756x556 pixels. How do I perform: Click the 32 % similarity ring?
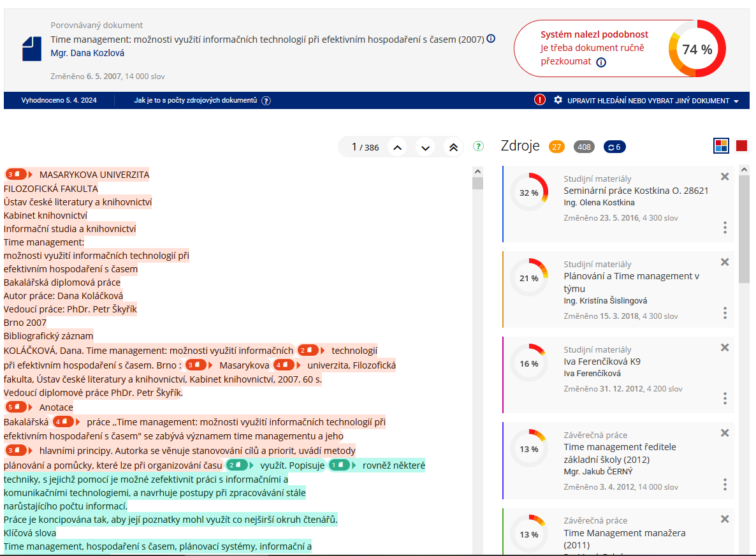[529, 193]
